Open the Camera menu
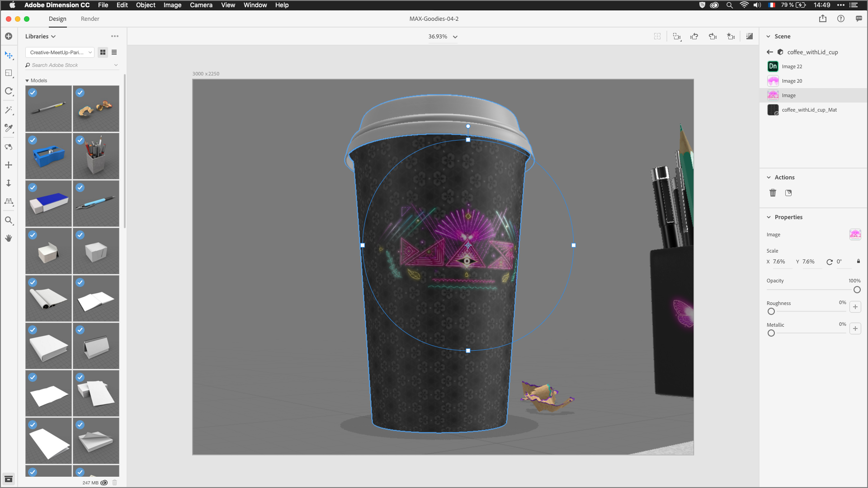 pyautogui.click(x=201, y=5)
